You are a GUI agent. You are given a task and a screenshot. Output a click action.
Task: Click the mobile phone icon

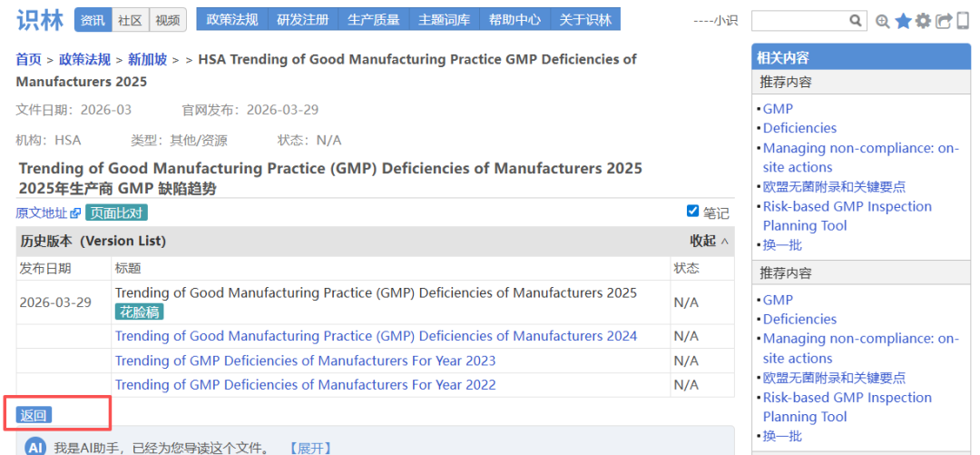[x=963, y=21]
